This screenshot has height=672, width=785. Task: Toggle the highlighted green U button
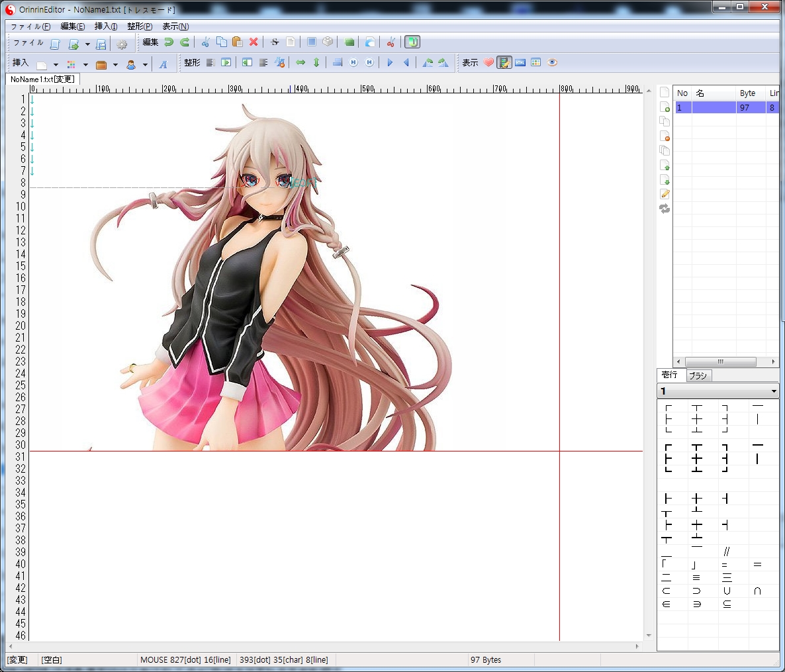(412, 42)
